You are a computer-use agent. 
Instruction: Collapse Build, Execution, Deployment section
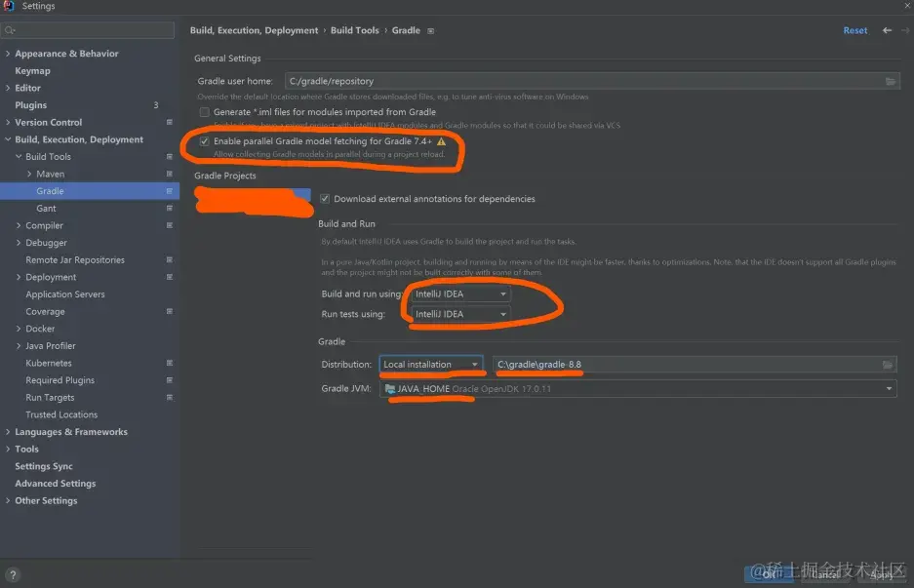pyautogui.click(x=8, y=139)
